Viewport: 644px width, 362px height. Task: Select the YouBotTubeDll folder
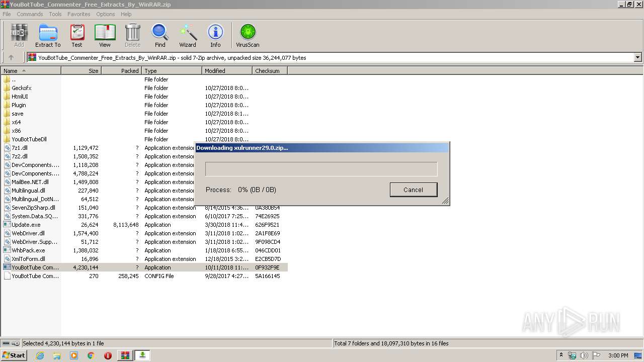29,139
